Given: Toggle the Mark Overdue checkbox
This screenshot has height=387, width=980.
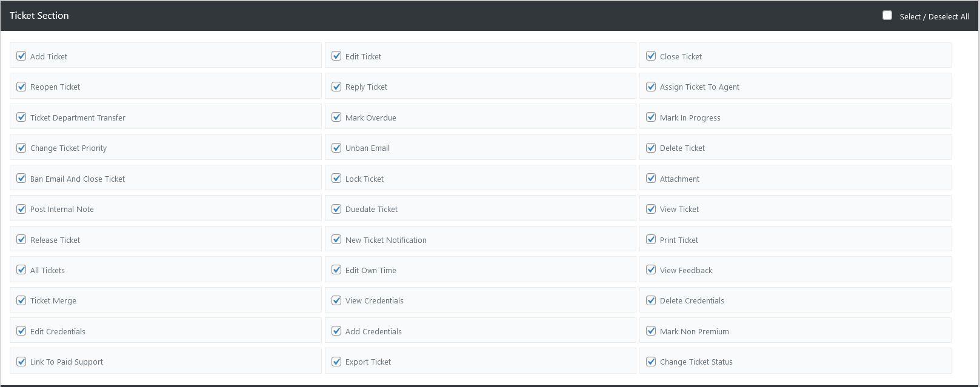Looking at the screenshot, I should click(336, 117).
